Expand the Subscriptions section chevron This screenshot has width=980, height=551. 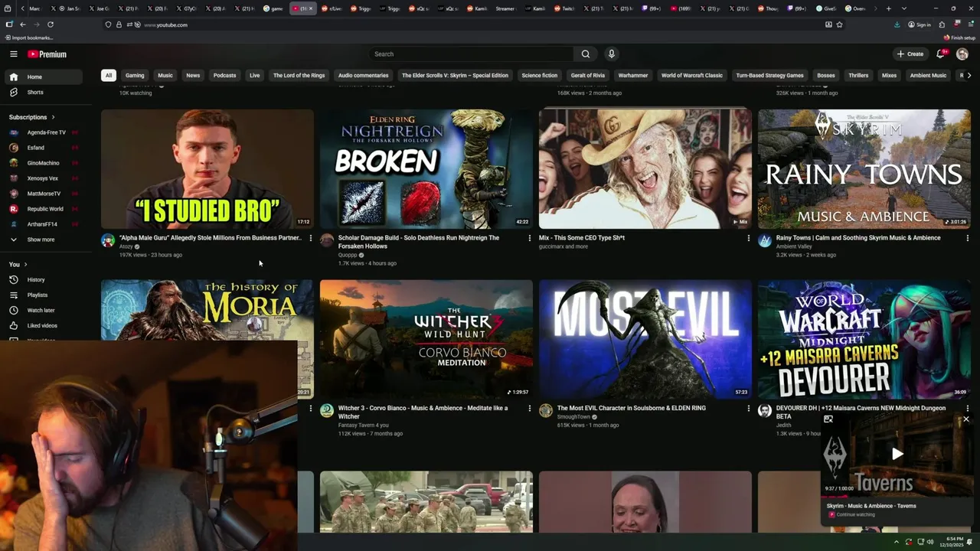(x=53, y=117)
